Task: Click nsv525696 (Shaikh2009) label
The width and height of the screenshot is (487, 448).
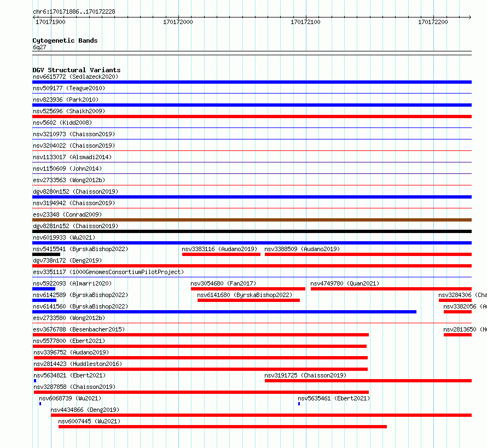Action: pyautogui.click(x=69, y=111)
